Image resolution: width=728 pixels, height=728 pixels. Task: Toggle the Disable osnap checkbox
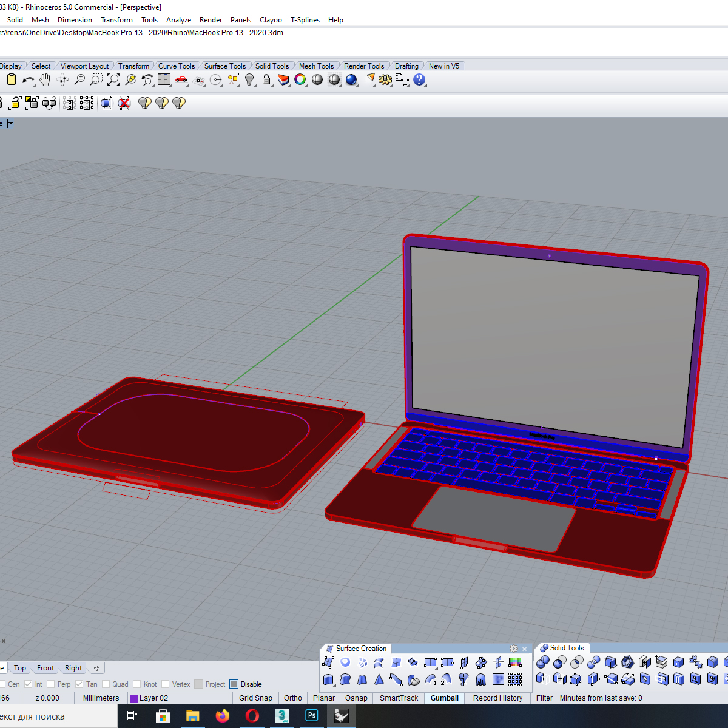click(234, 684)
